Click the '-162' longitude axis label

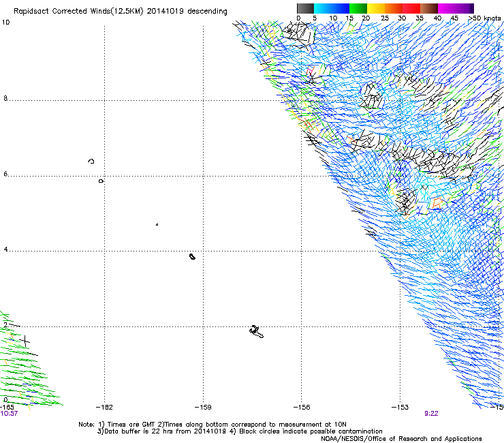click(104, 408)
